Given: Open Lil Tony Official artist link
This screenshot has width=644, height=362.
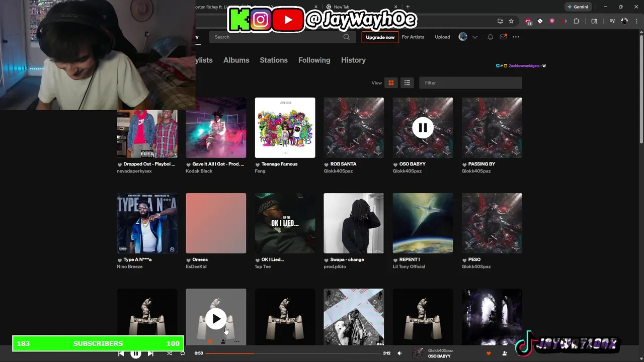Looking at the screenshot, I should click(409, 266).
